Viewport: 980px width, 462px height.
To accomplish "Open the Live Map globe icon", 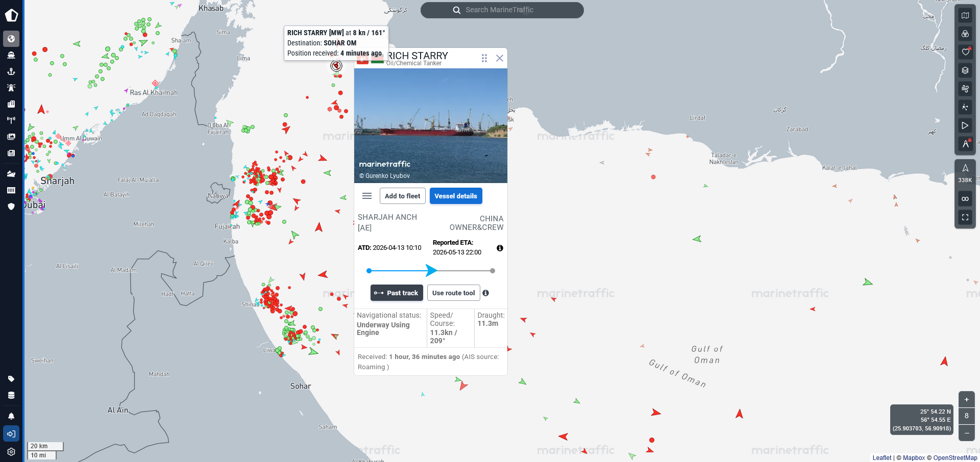I will (11, 39).
